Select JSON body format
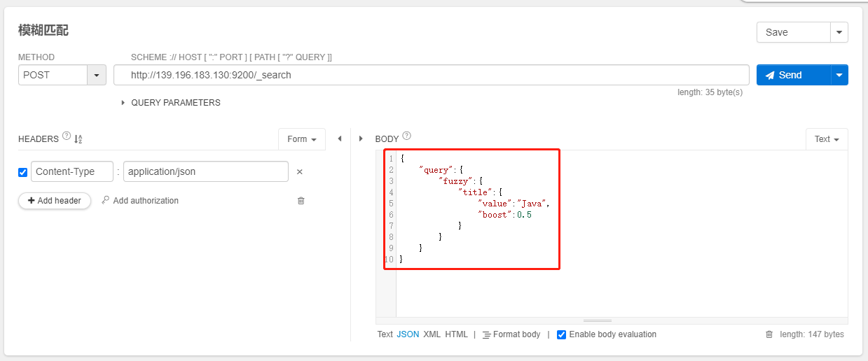This screenshot has height=361, width=868. [x=408, y=334]
